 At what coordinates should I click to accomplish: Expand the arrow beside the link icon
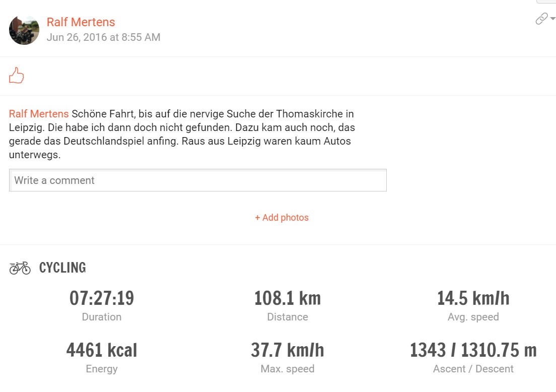(x=552, y=19)
